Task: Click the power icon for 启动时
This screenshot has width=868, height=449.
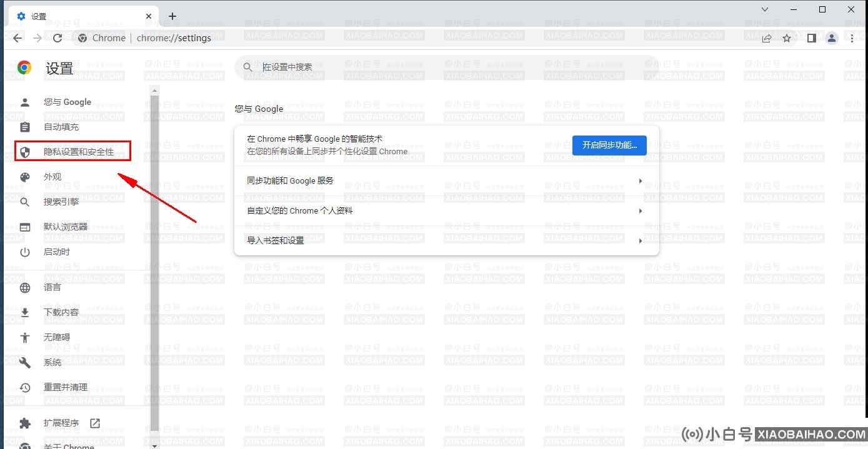Action: coord(25,252)
